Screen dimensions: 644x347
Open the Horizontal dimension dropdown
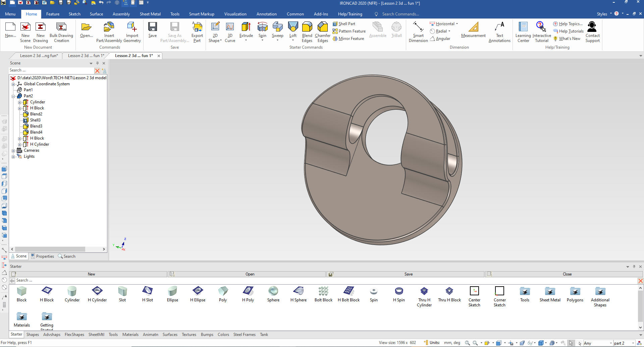[x=457, y=24]
